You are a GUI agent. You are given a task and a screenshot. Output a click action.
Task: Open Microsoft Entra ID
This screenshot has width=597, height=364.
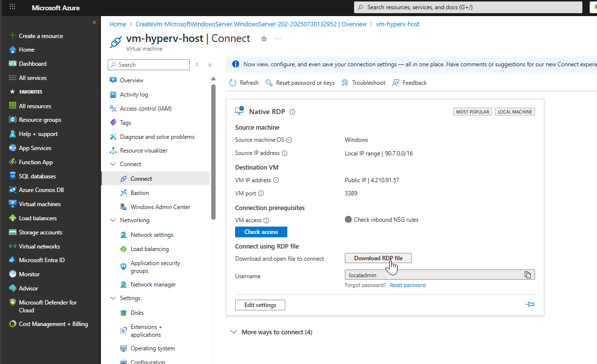[x=41, y=260]
